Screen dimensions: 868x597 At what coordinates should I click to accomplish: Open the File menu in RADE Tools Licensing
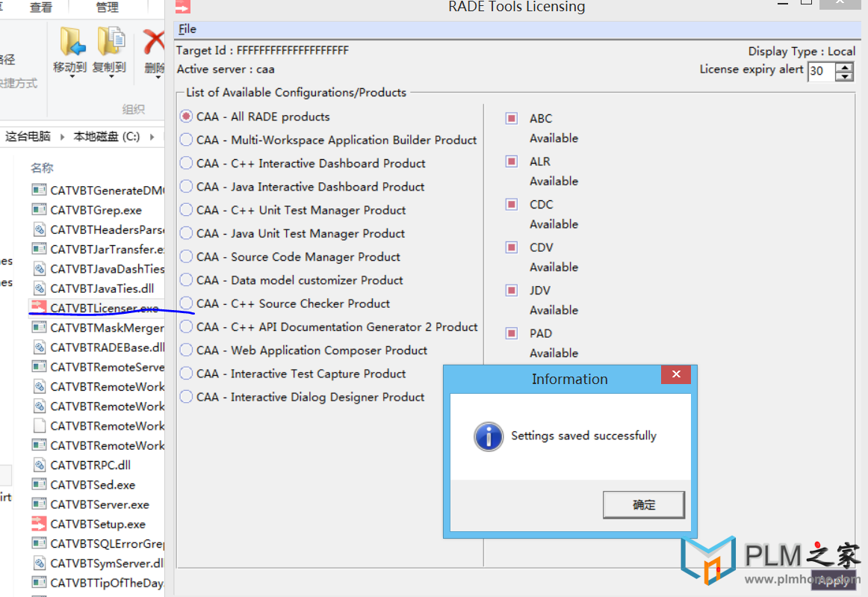click(187, 29)
